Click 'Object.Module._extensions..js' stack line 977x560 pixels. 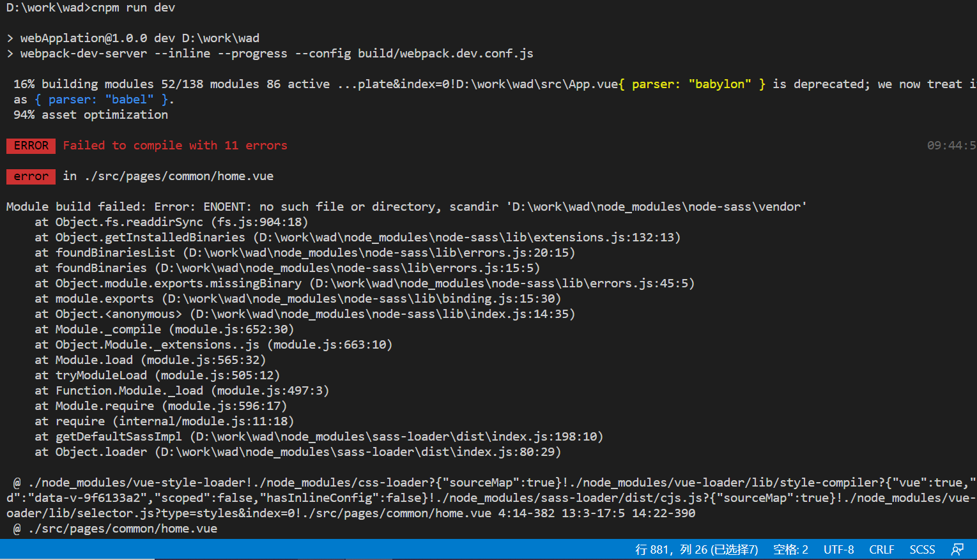coord(213,345)
